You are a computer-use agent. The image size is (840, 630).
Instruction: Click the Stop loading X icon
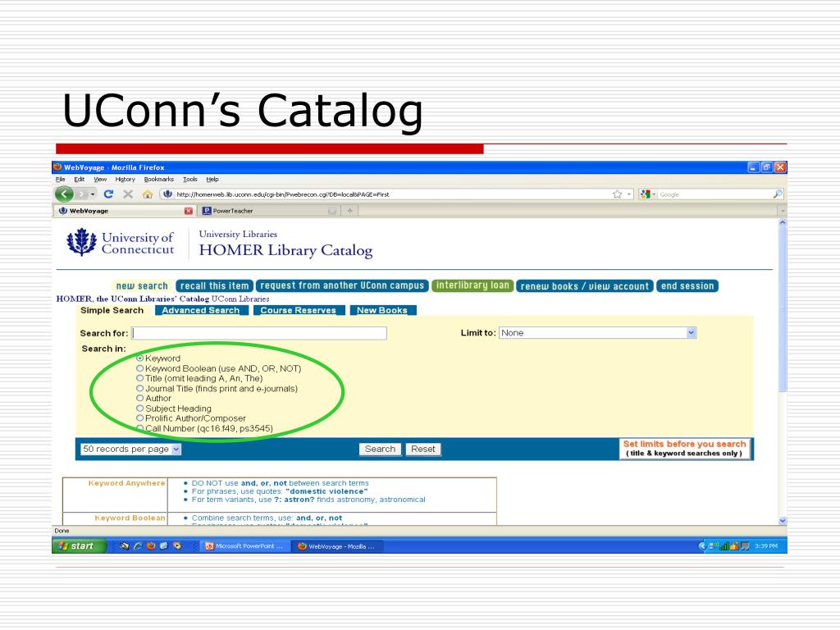coord(128,194)
